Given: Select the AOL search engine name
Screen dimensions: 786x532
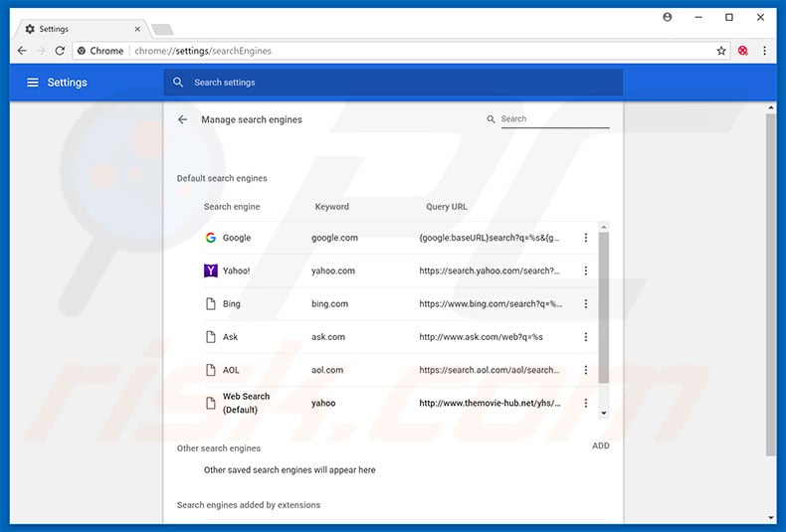Looking at the screenshot, I should pyautogui.click(x=231, y=370).
